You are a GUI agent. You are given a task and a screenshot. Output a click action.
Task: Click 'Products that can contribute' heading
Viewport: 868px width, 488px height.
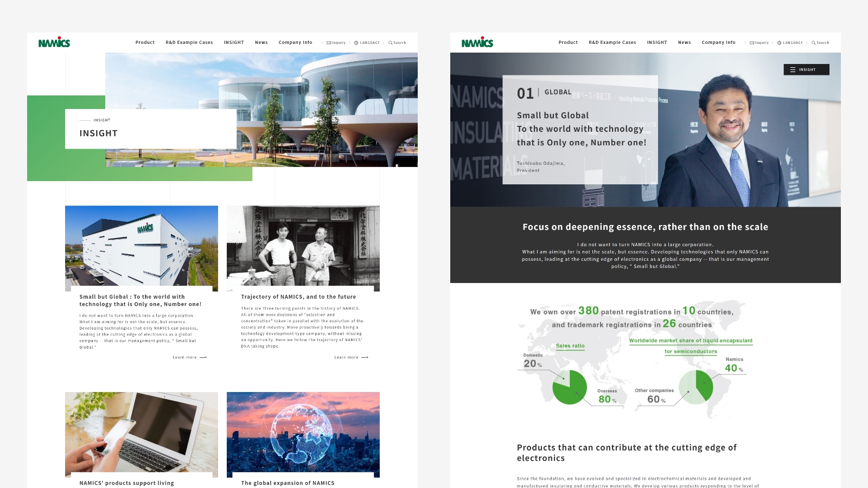[x=627, y=453]
